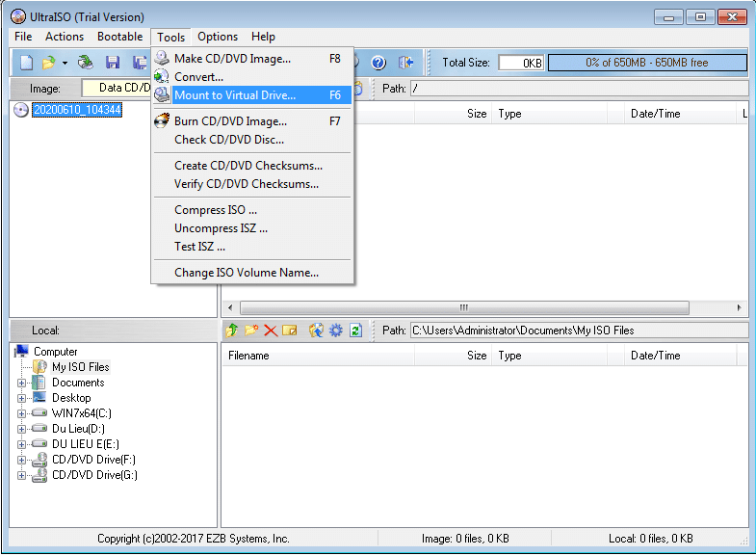This screenshot has width=756, height=556.
Task: Click the Save floppy disk icon
Action: (113, 63)
